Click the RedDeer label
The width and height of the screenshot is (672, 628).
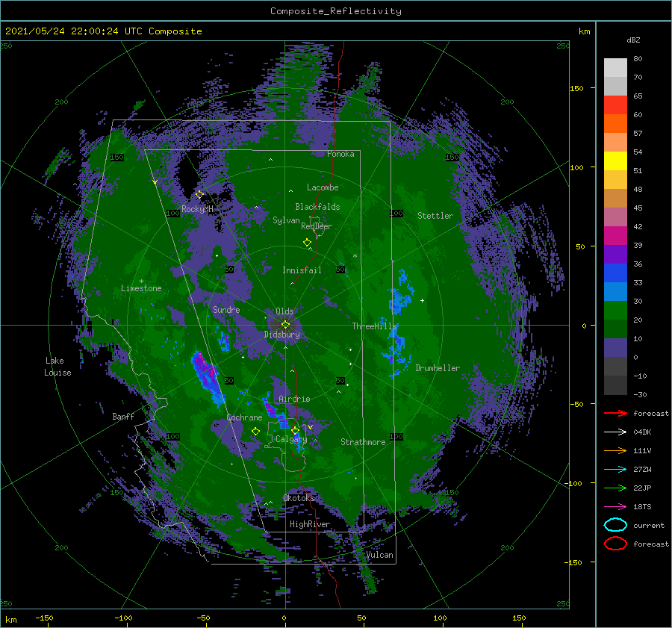pos(317,226)
